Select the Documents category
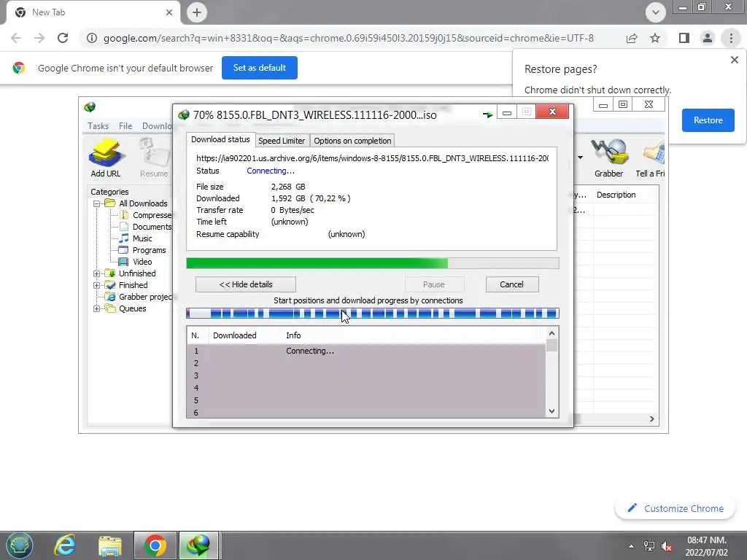The width and height of the screenshot is (747, 560). coord(146,227)
